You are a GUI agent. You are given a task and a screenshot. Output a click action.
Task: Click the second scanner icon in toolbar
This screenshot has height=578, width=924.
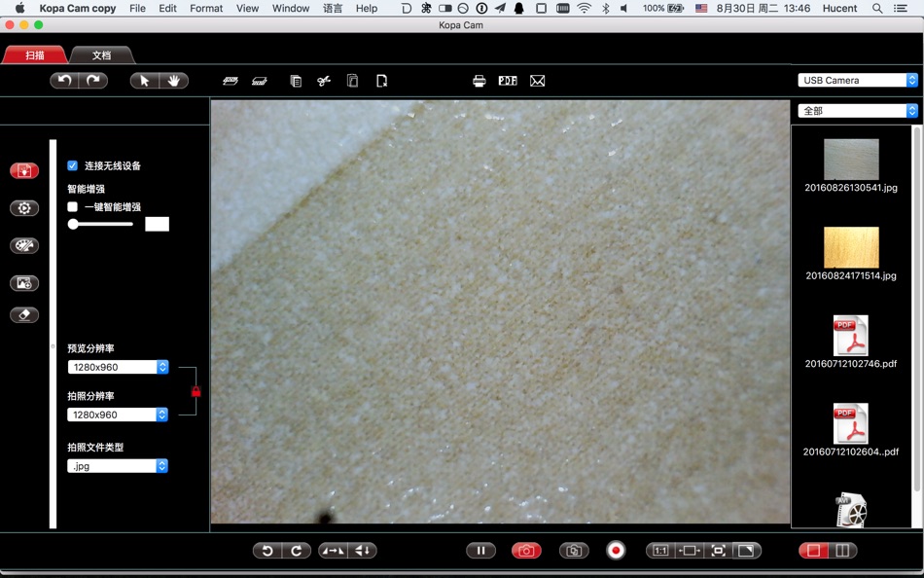point(260,81)
